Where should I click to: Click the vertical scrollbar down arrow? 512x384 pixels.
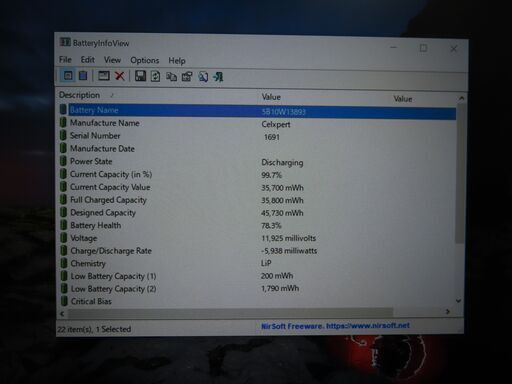coord(459,301)
